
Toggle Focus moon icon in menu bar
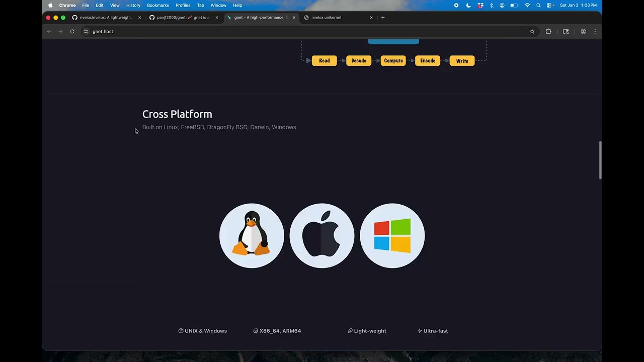point(468,5)
